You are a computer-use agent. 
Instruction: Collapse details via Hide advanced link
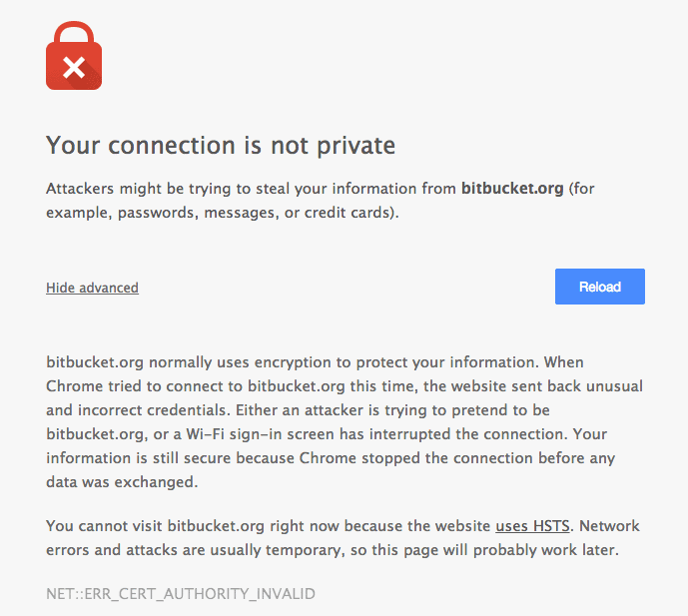click(x=92, y=288)
